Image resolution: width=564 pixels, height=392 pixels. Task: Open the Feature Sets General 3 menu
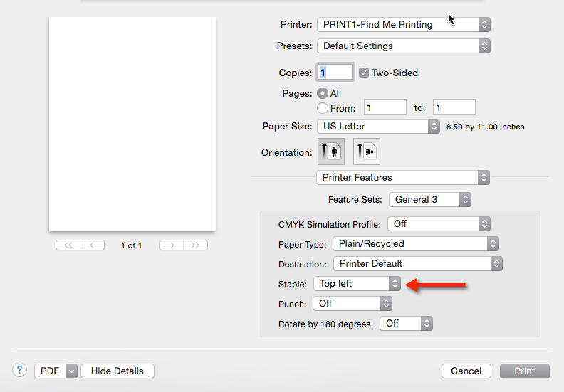click(429, 199)
